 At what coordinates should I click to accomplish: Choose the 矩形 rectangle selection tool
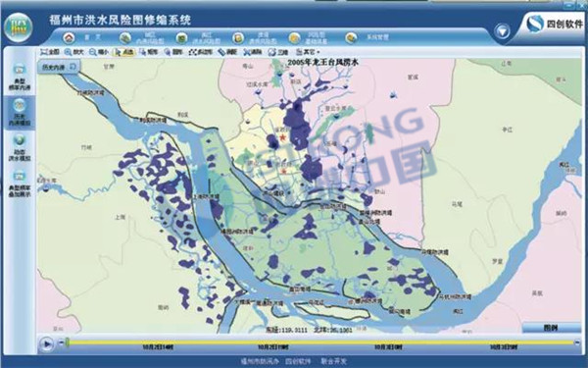pos(148,52)
